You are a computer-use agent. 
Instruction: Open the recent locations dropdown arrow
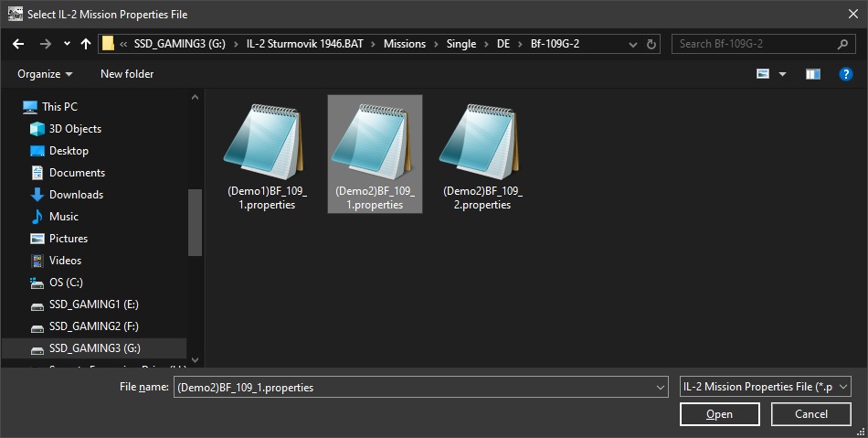pos(67,44)
